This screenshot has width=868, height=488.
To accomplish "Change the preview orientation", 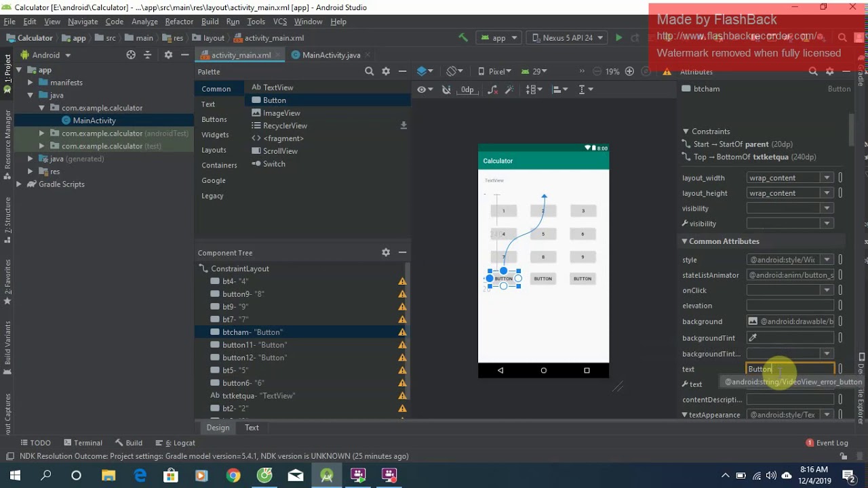I will [x=454, y=71].
